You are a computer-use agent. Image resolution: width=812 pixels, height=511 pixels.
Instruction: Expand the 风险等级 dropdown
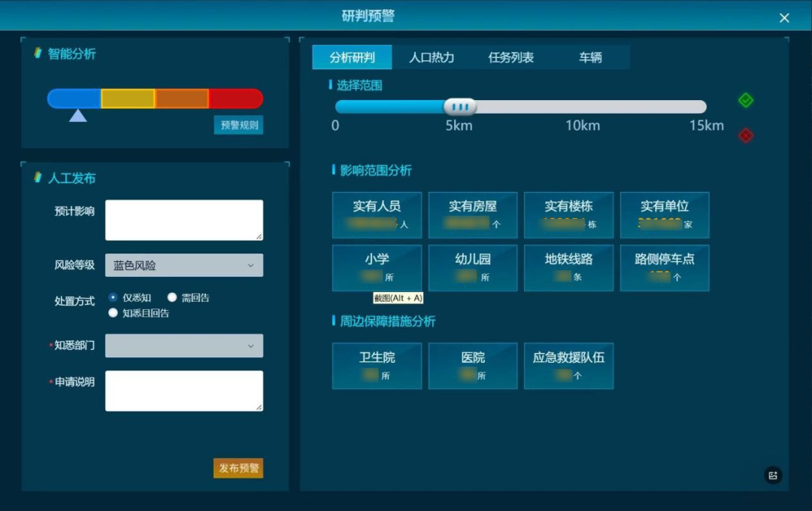click(x=184, y=265)
